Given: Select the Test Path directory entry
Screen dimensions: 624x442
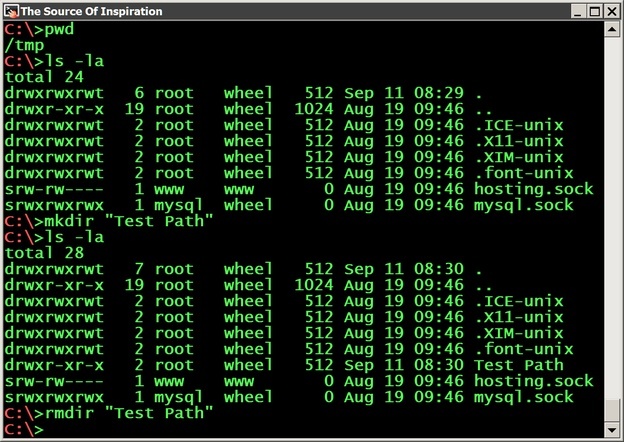Looking at the screenshot, I should point(520,365).
